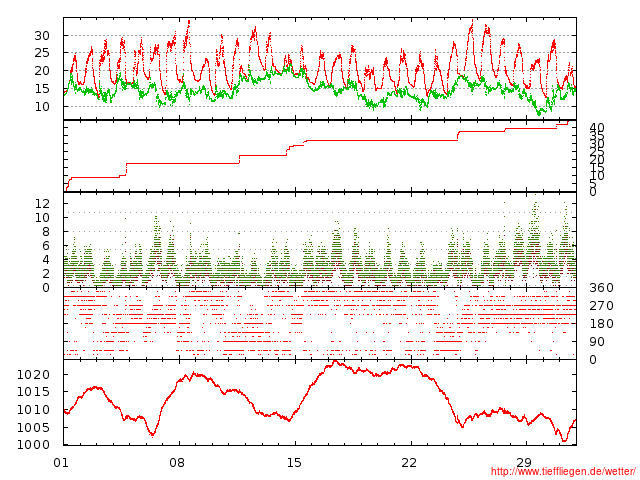Click the date label 29 on the x-axis
Viewport: 640px width, 480px height.
click(x=524, y=462)
